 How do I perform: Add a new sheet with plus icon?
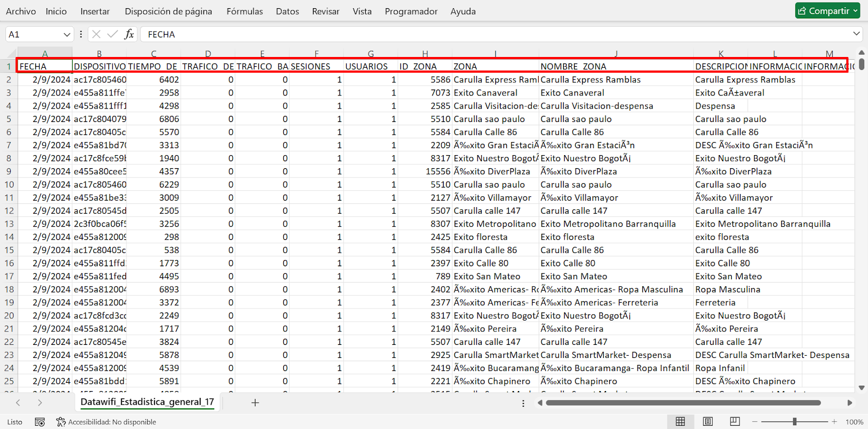(x=255, y=402)
